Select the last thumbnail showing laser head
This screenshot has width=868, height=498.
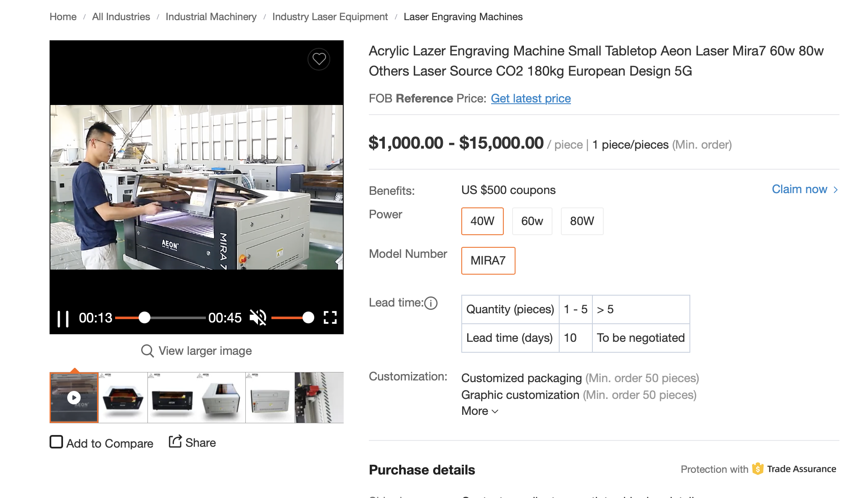(x=319, y=398)
